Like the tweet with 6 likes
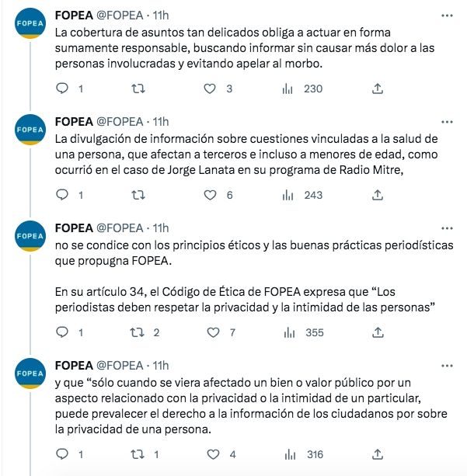Viewport: 467px width, 476px height. click(x=209, y=195)
